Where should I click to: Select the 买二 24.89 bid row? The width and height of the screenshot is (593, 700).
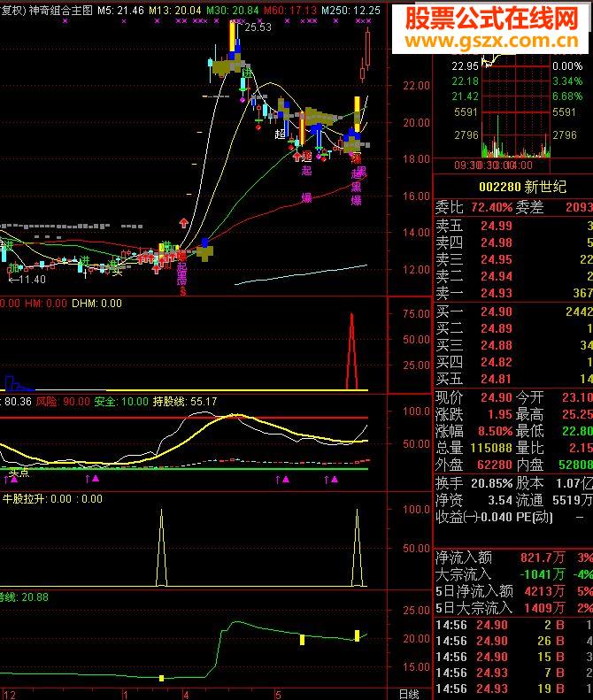[513, 328]
